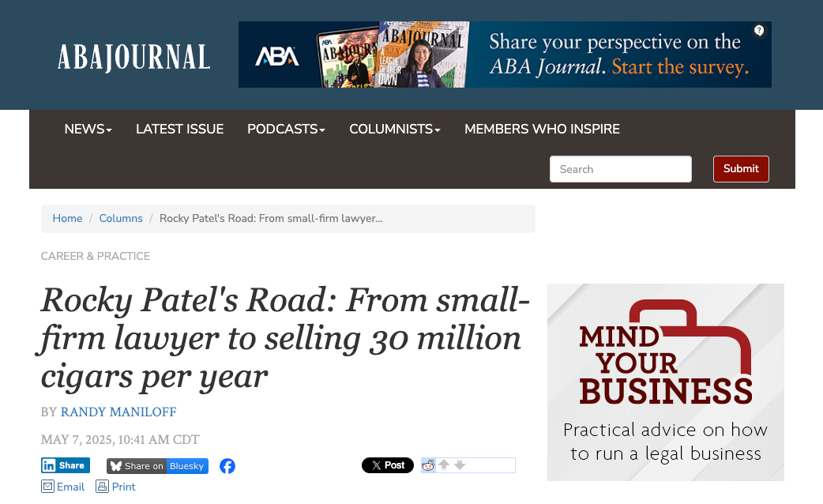The width and height of the screenshot is (823, 504).
Task: Open author Randy Maniloff's page
Action: point(118,412)
